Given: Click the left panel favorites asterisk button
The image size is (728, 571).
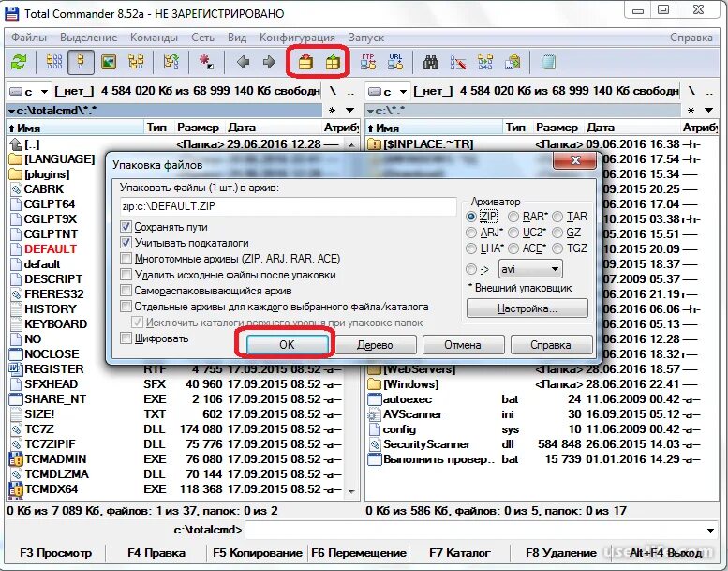Looking at the screenshot, I should [x=332, y=111].
